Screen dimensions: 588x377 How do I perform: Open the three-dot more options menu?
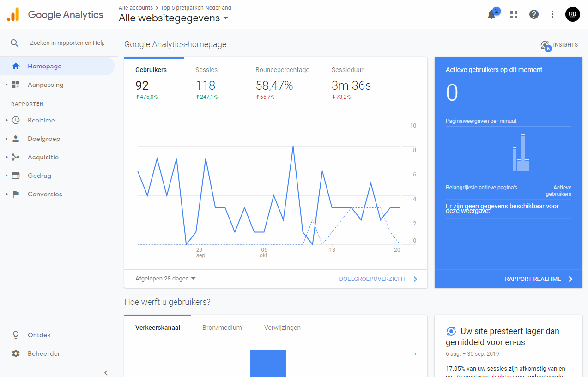tap(552, 14)
